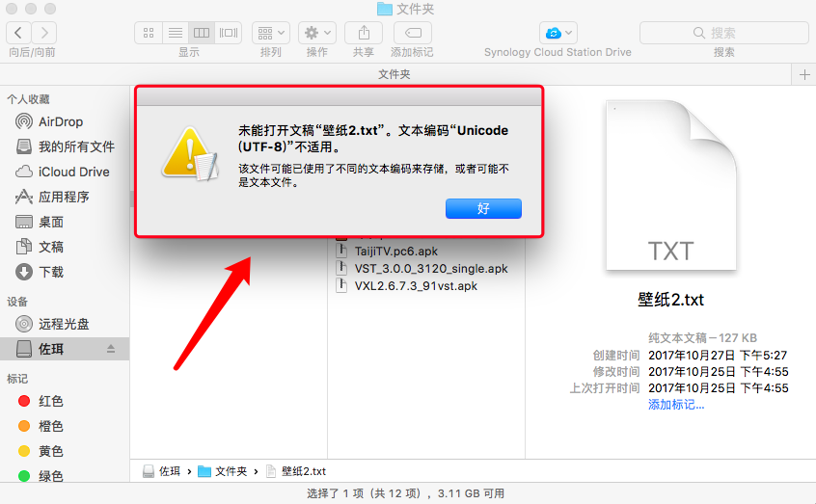The width and height of the screenshot is (816, 504).
Task: Click the green (绿色) tag
Action: [41, 476]
